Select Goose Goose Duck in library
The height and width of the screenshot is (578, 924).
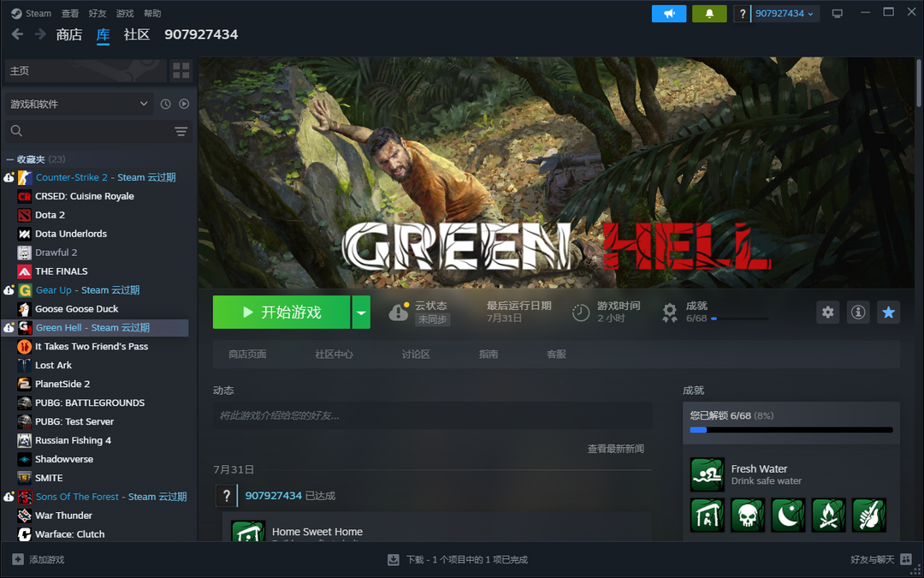(77, 309)
